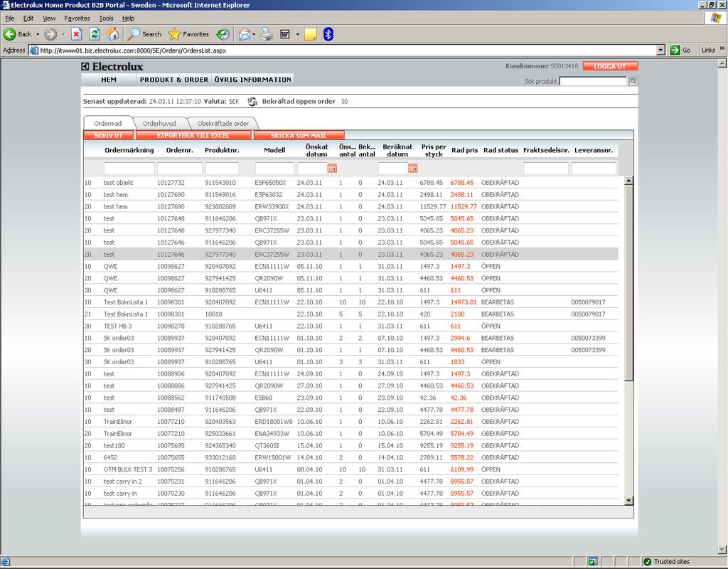728x569 pixels.
Task: Click the Windows flag logo in IE
Action: coord(715,18)
